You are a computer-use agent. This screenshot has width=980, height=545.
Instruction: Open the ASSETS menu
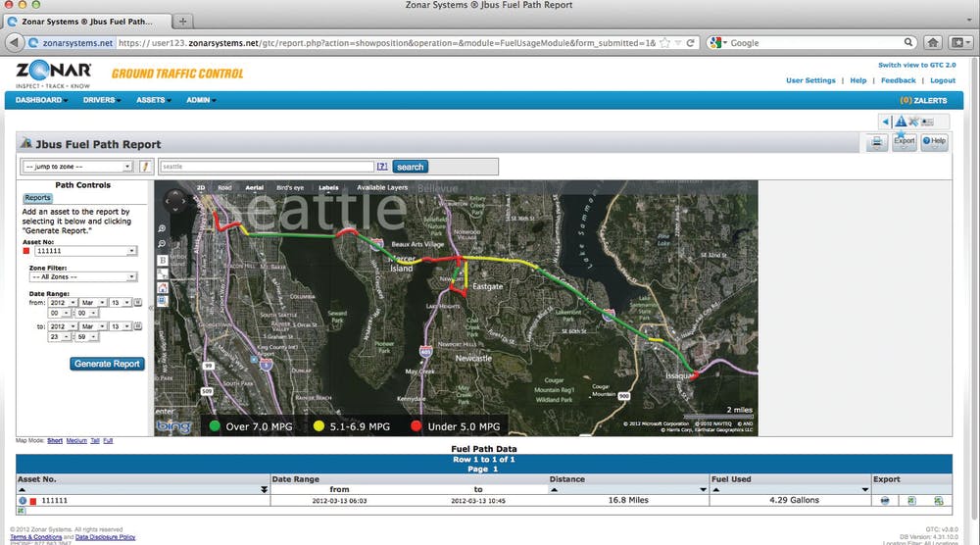pos(154,100)
